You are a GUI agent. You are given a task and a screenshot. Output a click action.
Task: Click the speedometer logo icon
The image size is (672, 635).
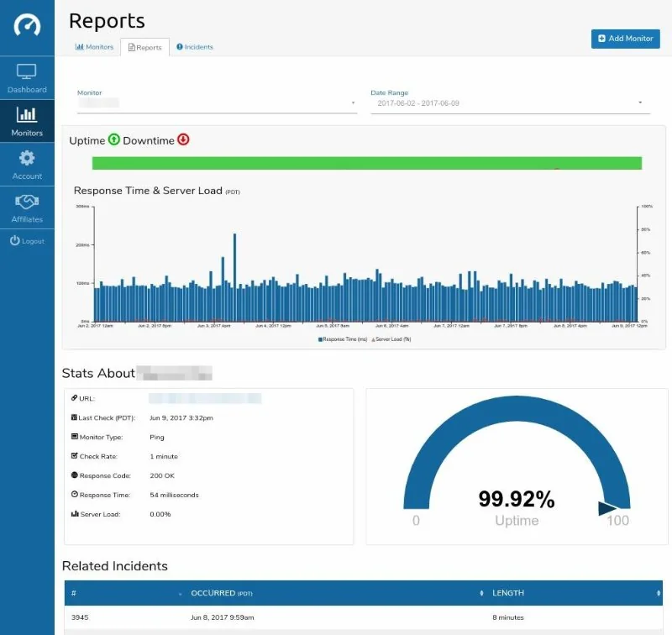point(27,25)
